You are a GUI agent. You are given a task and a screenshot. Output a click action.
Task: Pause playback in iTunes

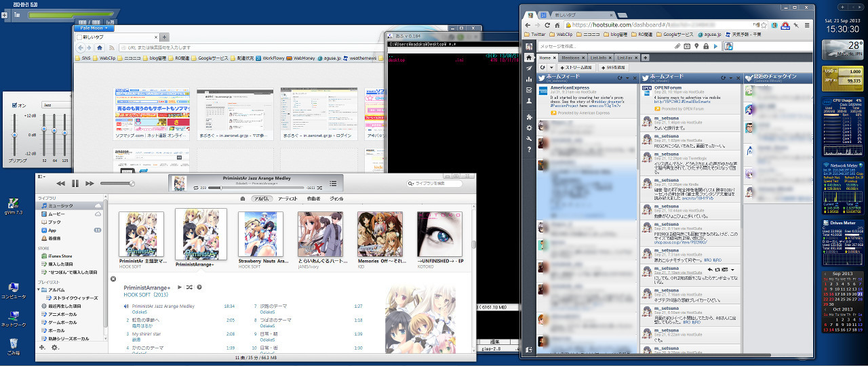75,183
